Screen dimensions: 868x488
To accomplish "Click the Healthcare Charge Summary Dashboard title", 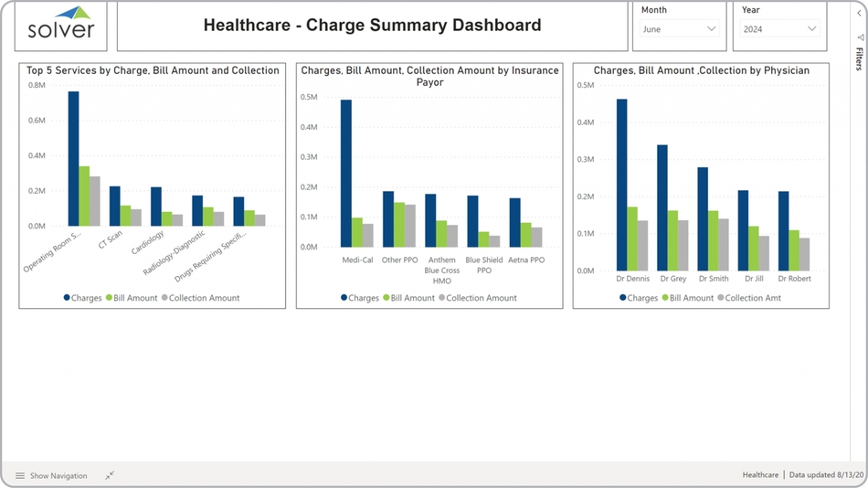I will [372, 26].
